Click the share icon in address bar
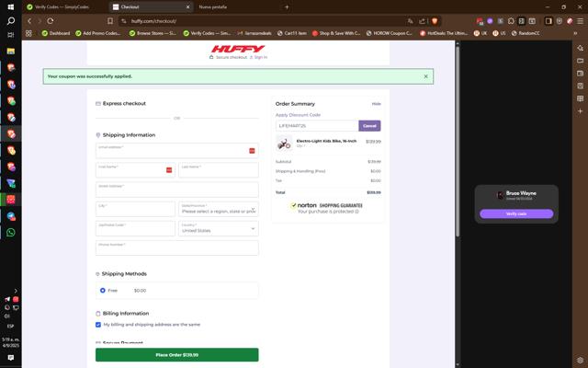Screen dimensions: 588x368 [x=423, y=21]
